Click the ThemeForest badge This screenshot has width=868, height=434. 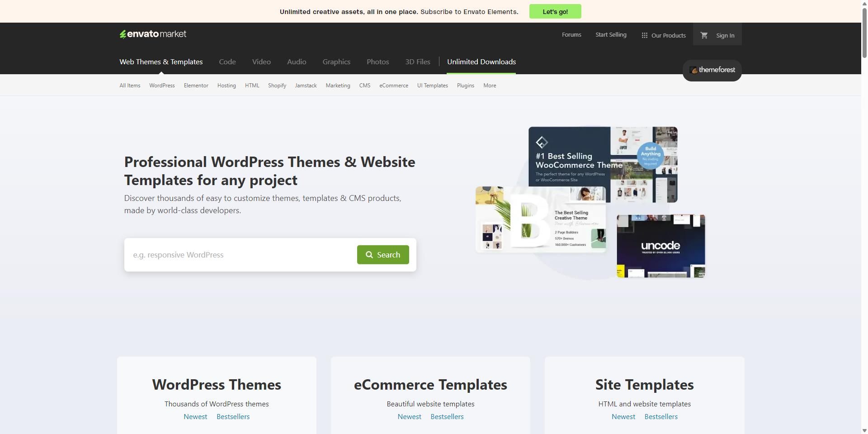pos(712,70)
